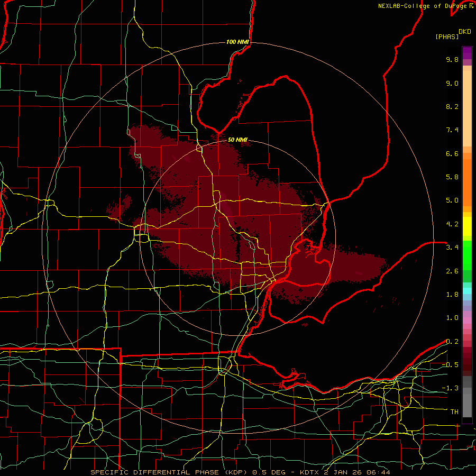
Task: Click the 50 NMI range ring label
Action: pyautogui.click(x=237, y=140)
